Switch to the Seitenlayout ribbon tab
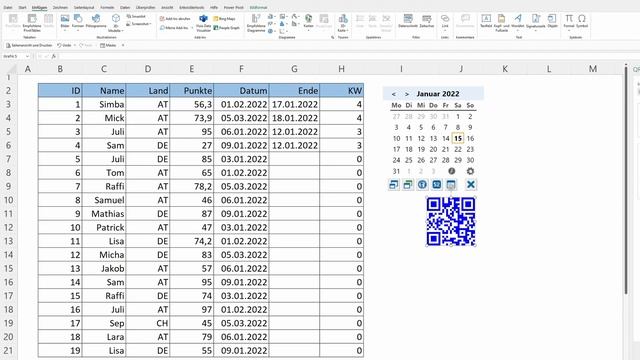 pyautogui.click(x=84, y=7)
